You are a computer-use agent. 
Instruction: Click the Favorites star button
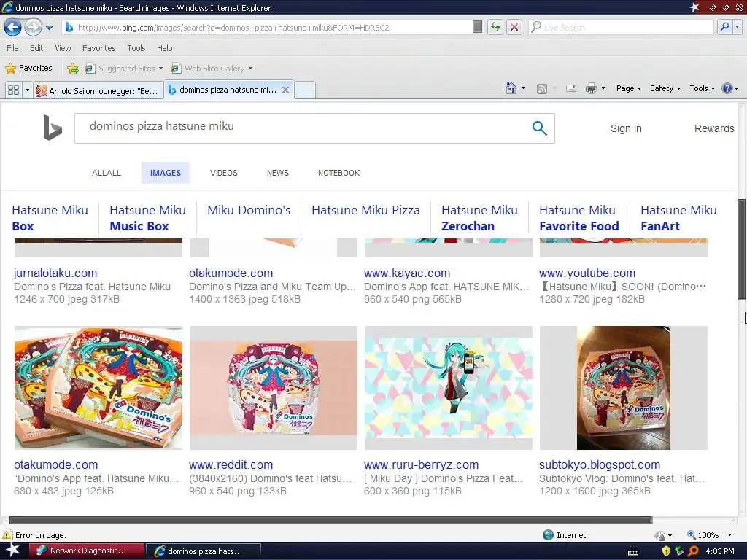28,68
